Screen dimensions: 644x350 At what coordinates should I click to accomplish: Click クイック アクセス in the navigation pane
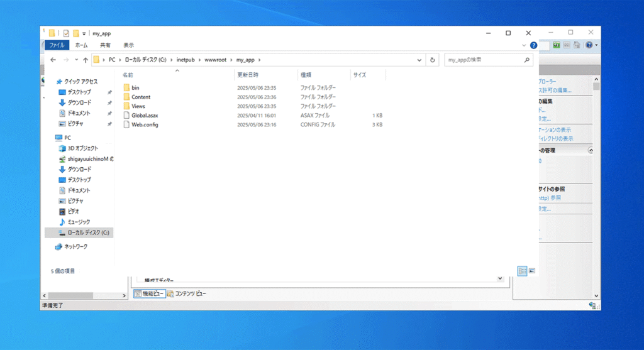(x=80, y=82)
